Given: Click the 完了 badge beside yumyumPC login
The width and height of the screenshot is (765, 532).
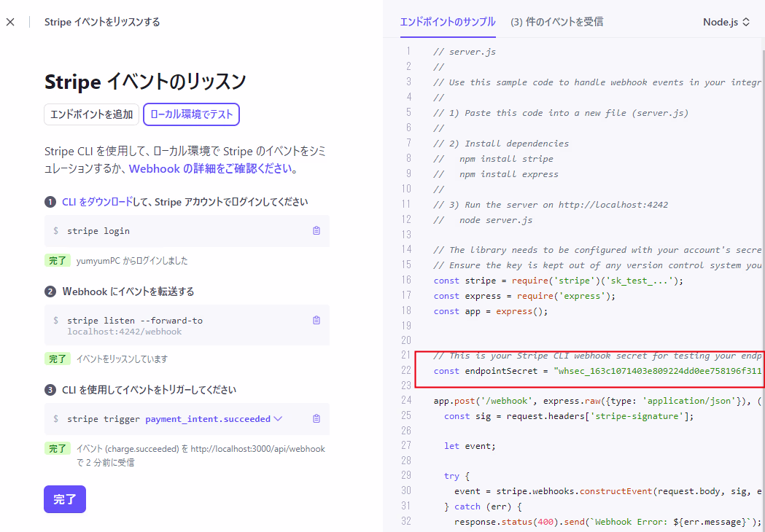Looking at the screenshot, I should click(58, 260).
